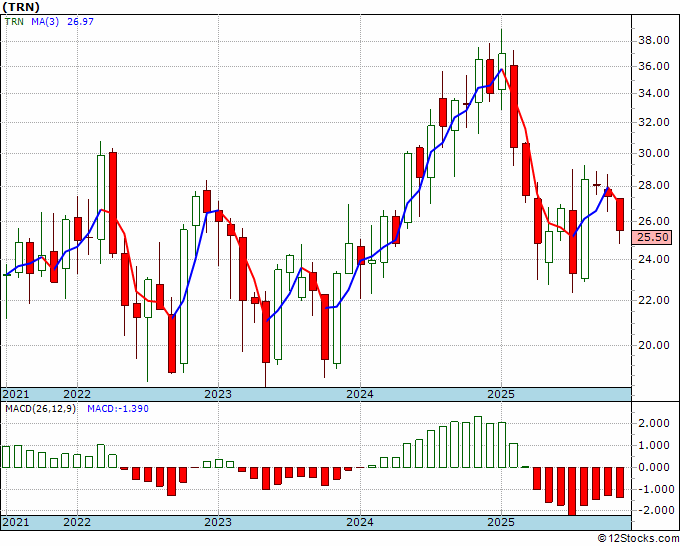Click the 2022 label on the price chart time axis
Viewport: 680px width, 546px height.
pos(77,395)
